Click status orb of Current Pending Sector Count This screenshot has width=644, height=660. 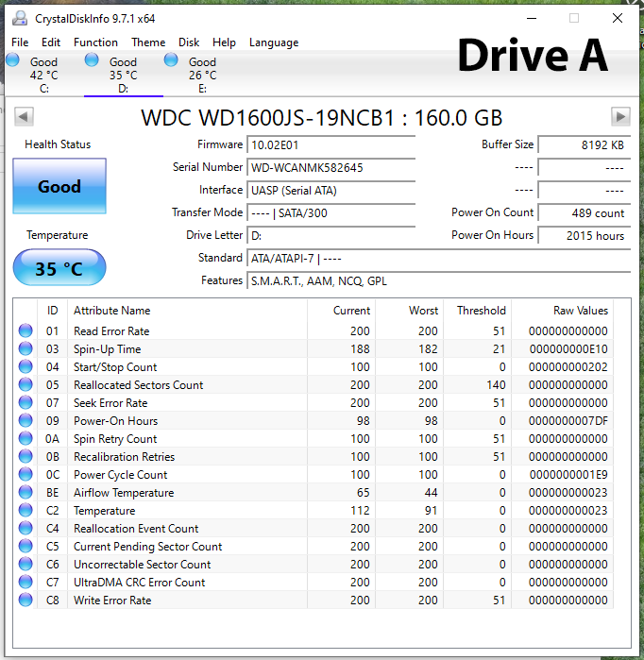(x=25, y=546)
